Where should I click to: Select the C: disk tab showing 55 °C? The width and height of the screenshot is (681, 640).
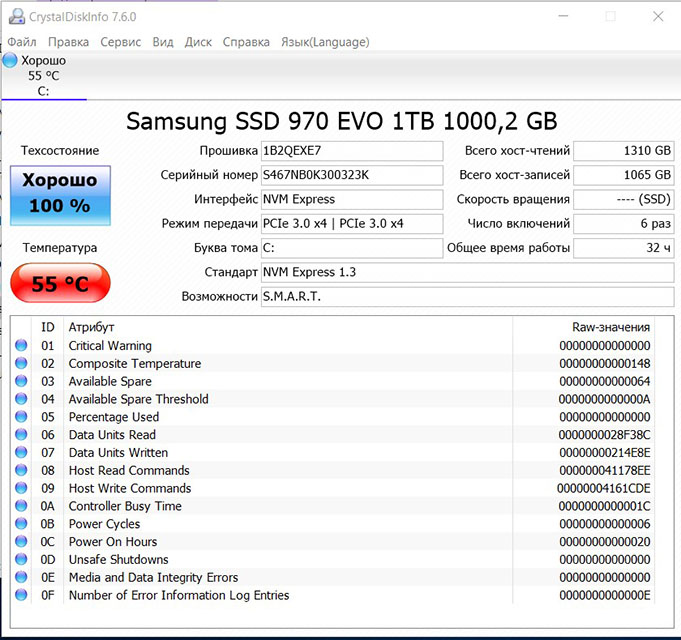pos(44,76)
